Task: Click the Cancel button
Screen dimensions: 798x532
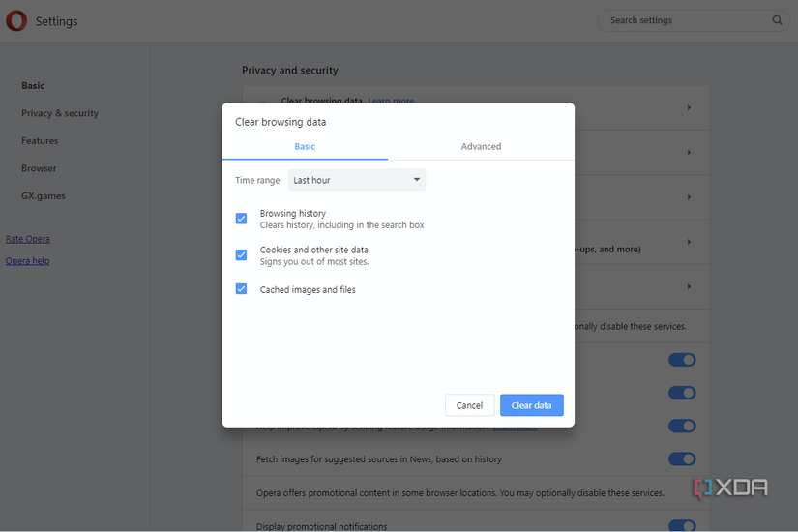Action: coord(469,405)
